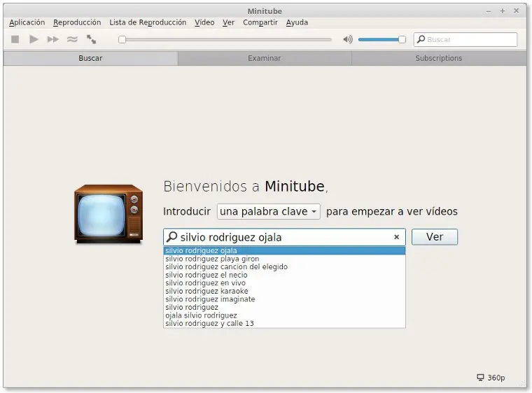
Task: Open the Aplicación menu
Action: pos(27,22)
